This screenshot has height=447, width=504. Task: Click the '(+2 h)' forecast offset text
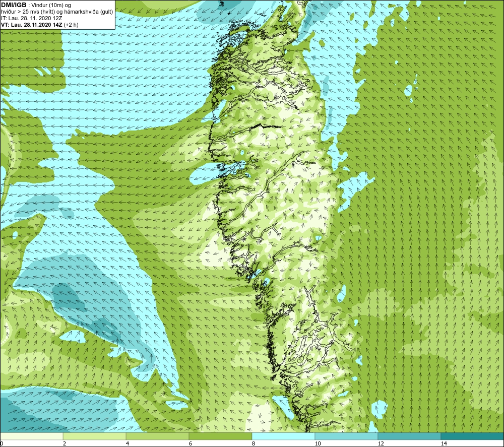point(71,25)
